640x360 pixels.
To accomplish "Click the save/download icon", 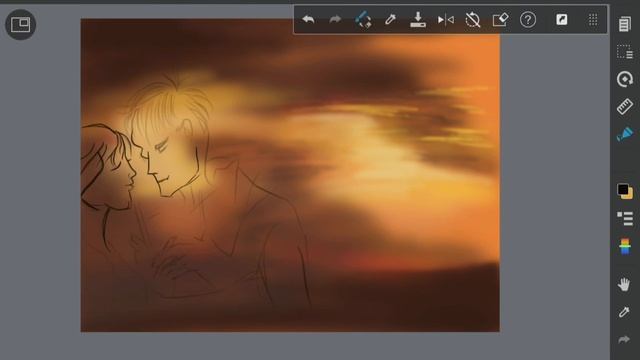I will click(x=418, y=19).
